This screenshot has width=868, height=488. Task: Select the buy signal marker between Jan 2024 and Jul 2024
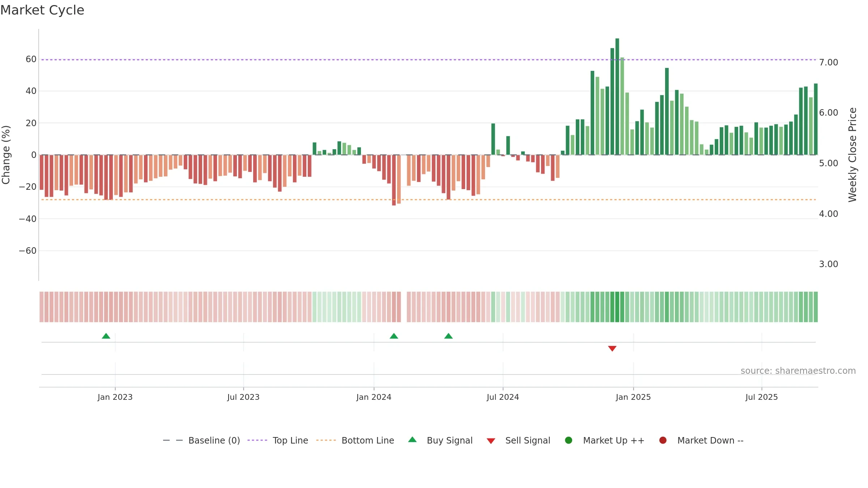[448, 336]
